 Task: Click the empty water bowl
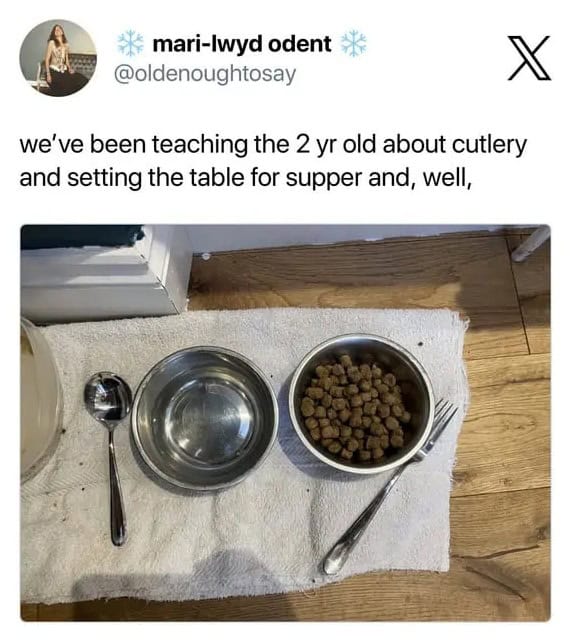205,417
